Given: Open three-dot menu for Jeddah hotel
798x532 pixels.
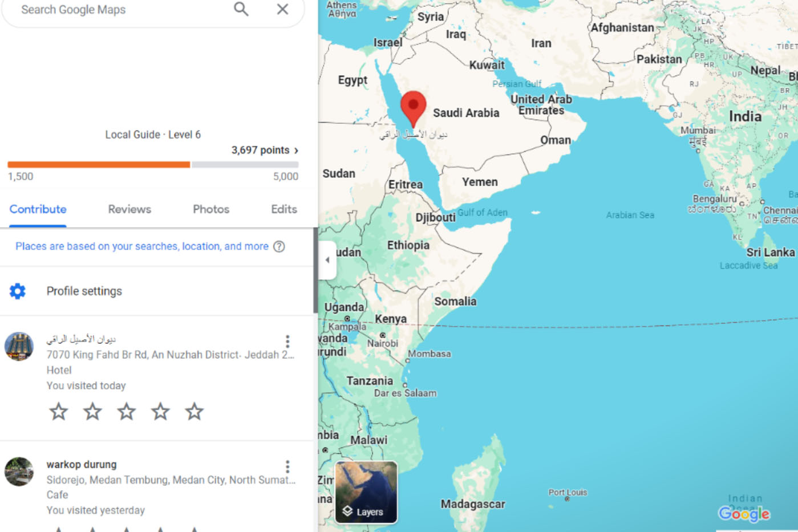Looking at the screenshot, I should click(287, 342).
